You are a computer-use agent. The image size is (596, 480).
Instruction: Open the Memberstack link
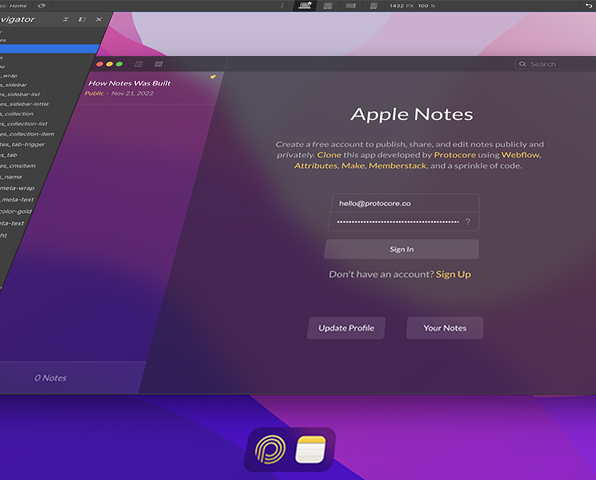tap(398, 166)
